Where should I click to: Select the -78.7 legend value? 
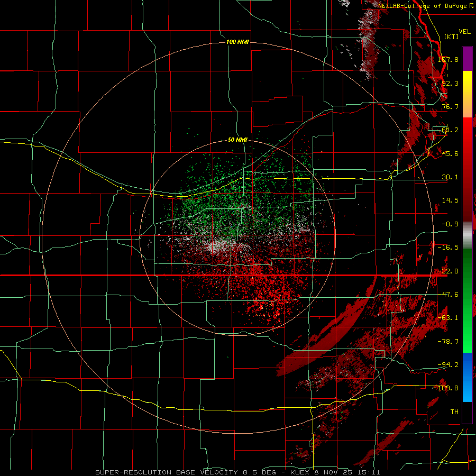pos(448,342)
